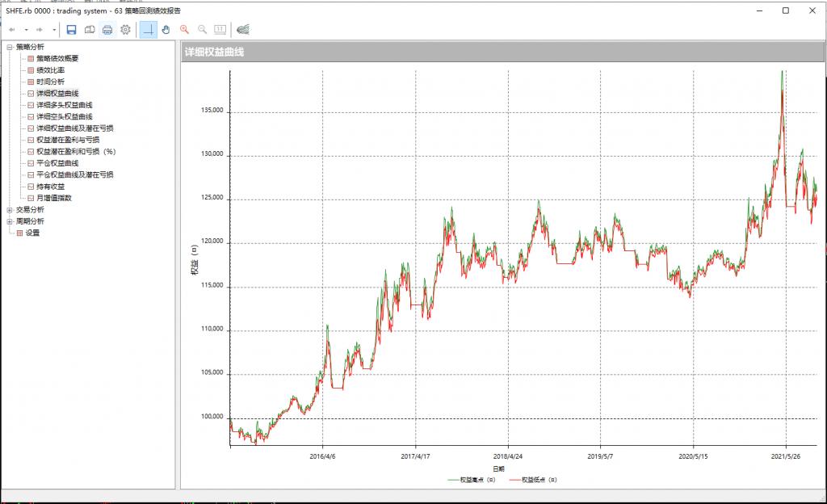Select 详细空头权益曲线 in the tree

pyautogui.click(x=64, y=116)
